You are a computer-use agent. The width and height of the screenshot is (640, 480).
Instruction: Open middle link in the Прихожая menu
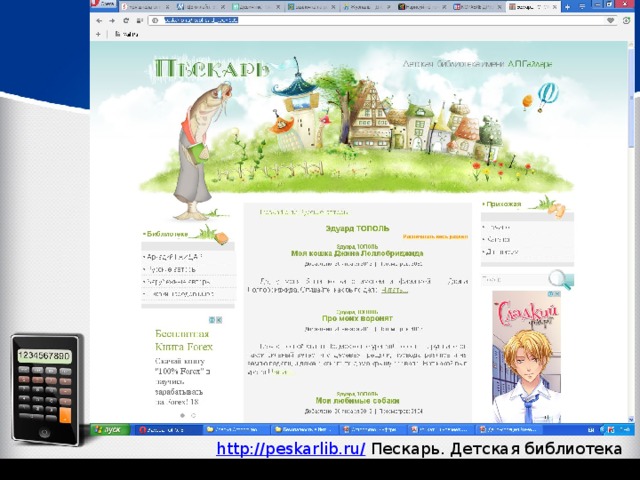point(498,240)
